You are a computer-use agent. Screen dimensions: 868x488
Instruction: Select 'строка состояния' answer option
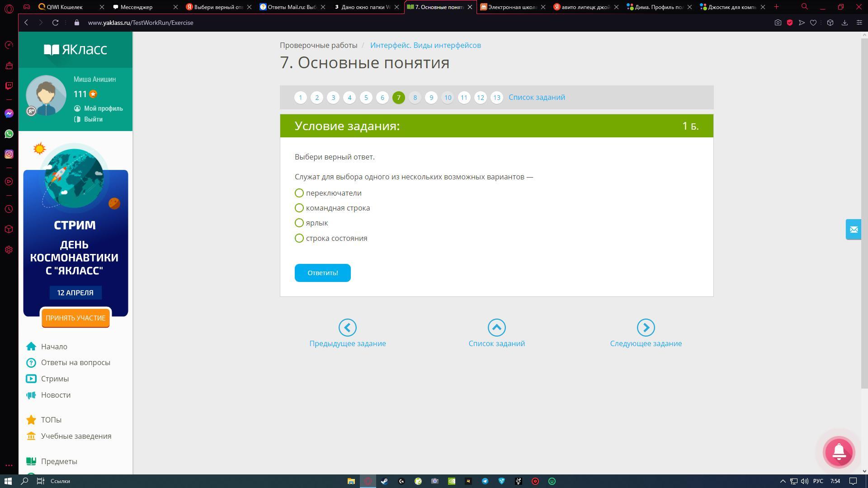(x=299, y=238)
